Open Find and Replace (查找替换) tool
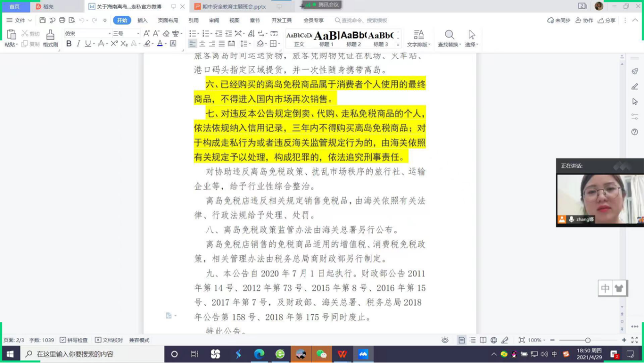Screen dimensions: 644x363 pos(449,38)
